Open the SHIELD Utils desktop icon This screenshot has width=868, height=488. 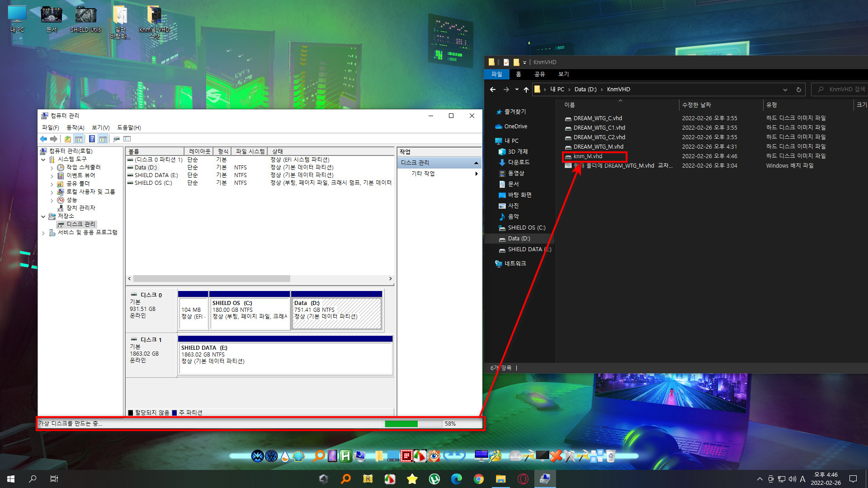pyautogui.click(x=85, y=19)
